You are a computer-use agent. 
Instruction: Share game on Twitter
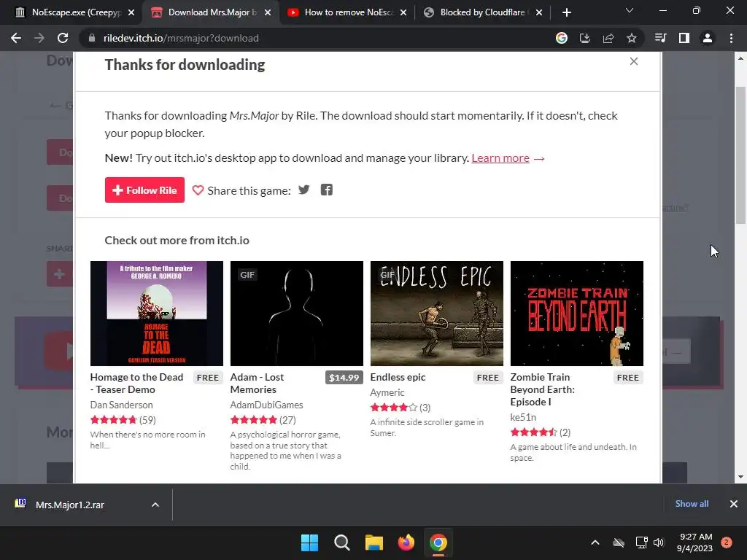(x=304, y=190)
